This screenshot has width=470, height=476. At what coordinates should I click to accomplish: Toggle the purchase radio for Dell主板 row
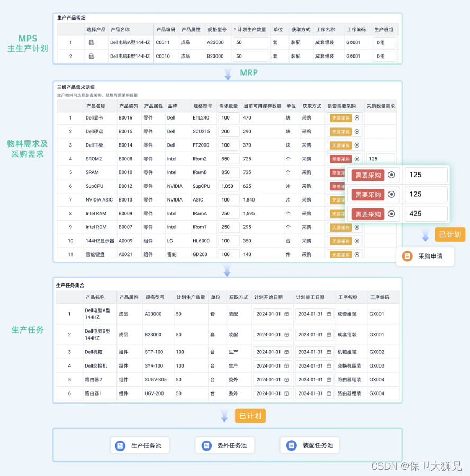[357, 145]
